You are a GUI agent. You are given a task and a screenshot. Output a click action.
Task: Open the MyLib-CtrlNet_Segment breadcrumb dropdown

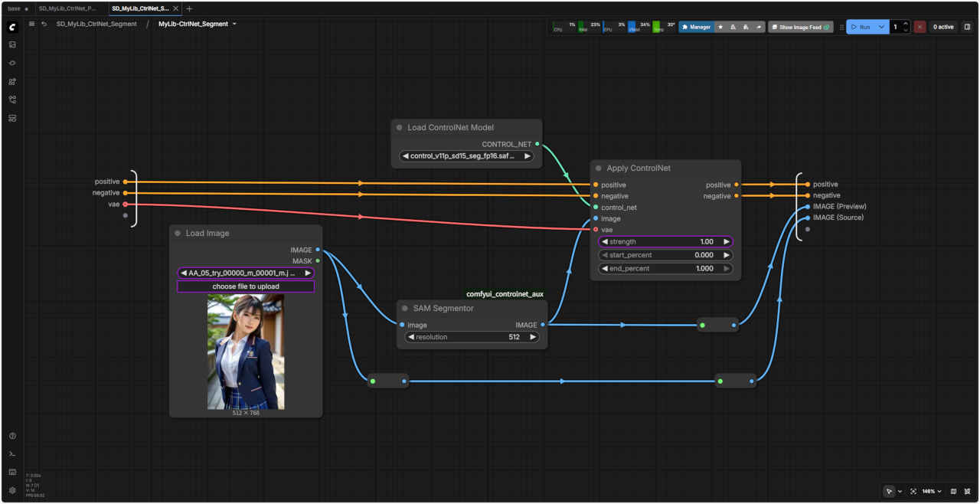pos(234,24)
